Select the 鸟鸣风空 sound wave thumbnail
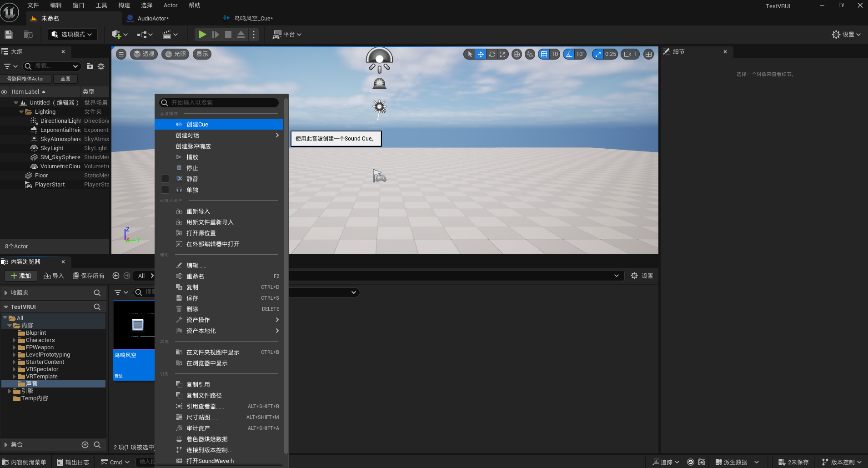Image resolution: width=868 pixels, height=468 pixels. pos(134,324)
